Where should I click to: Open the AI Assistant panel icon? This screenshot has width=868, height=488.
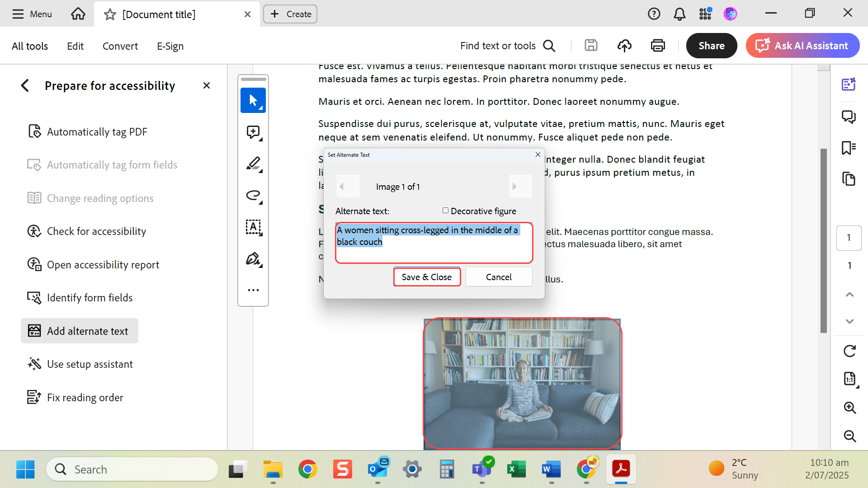point(849,84)
